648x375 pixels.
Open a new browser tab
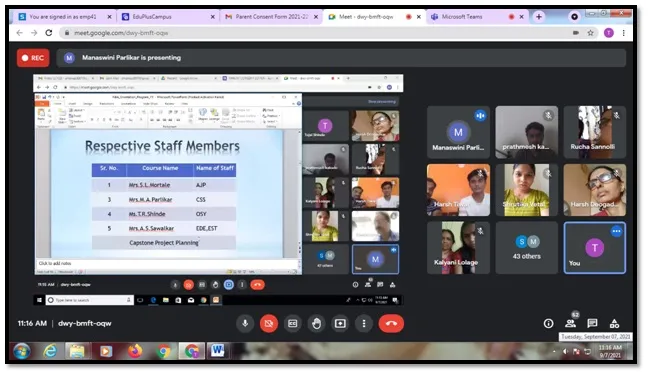(x=538, y=17)
